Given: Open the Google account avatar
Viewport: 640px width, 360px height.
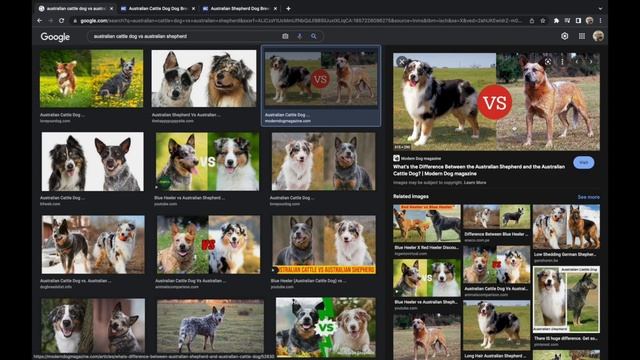Looking at the screenshot, I should coord(598,36).
